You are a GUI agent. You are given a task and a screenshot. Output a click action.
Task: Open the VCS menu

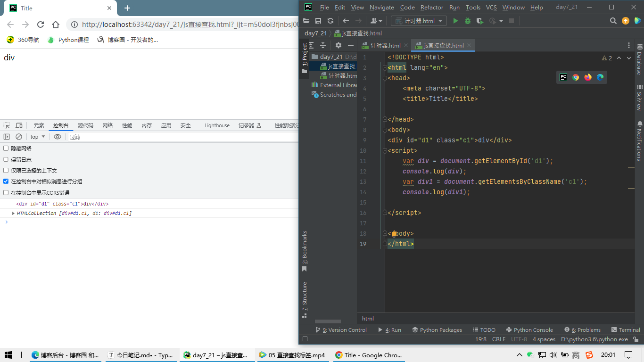click(491, 7)
